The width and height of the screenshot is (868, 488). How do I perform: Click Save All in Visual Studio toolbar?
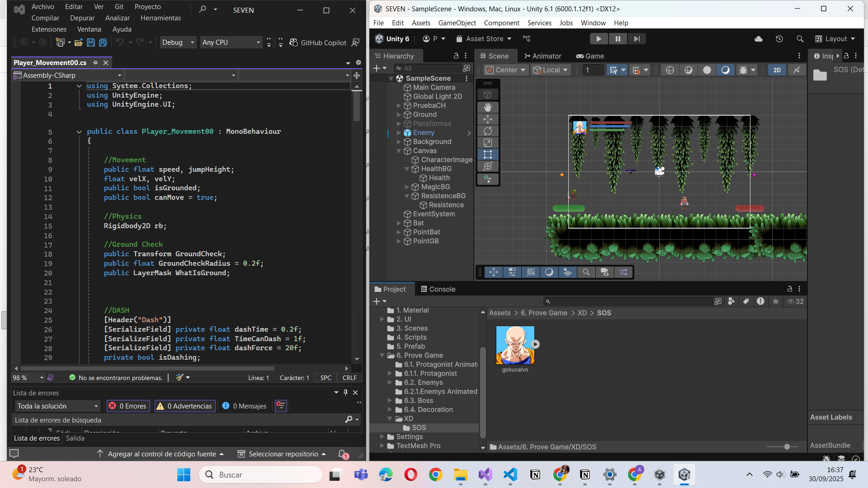tap(103, 42)
